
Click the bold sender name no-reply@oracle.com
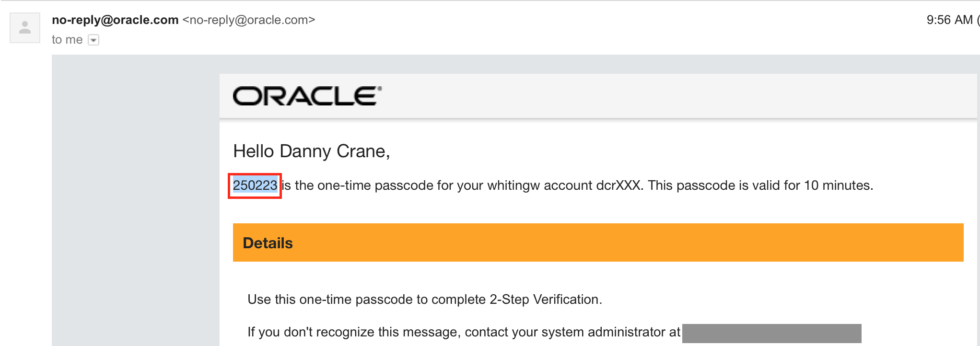pos(115,20)
